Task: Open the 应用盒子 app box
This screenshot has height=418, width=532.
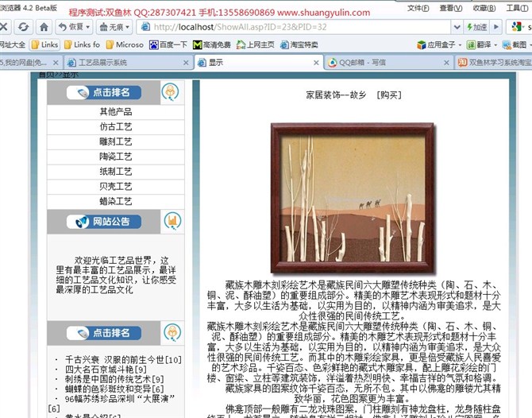Action: pos(437,45)
